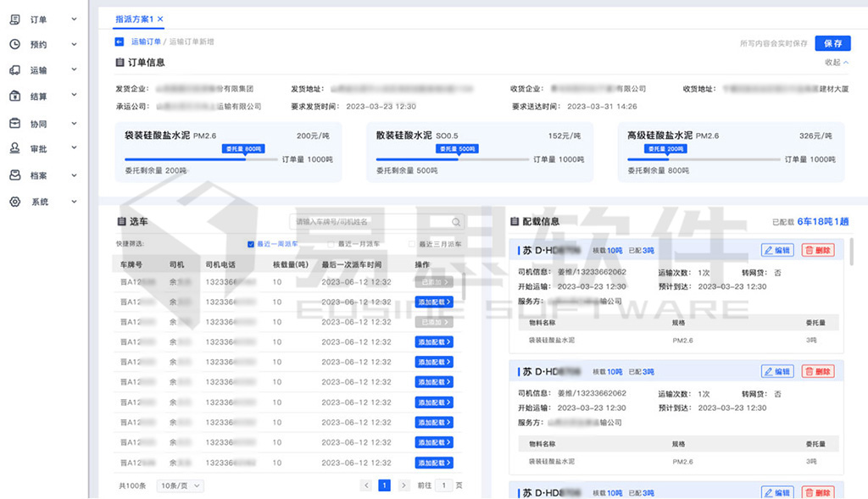Expand the 订单 sidebar menu chevron

73,19
